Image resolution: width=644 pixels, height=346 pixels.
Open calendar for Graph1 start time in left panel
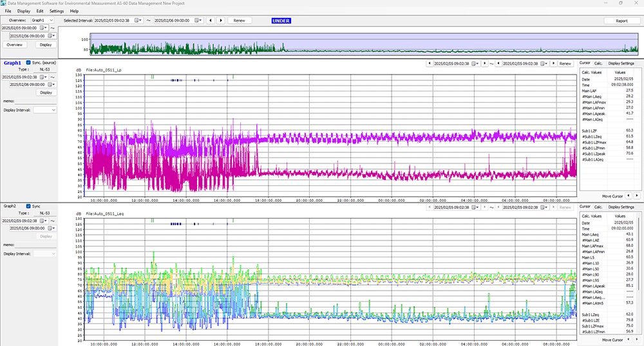[43, 77]
